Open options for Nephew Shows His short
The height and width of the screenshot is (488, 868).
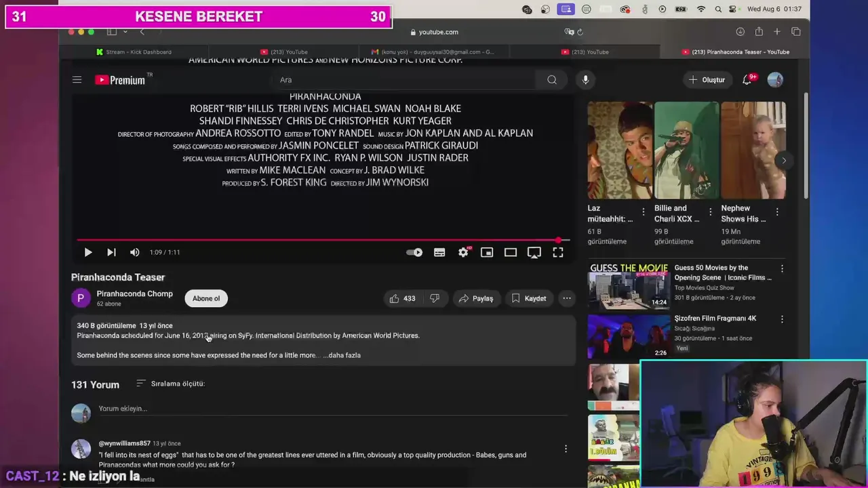(777, 212)
